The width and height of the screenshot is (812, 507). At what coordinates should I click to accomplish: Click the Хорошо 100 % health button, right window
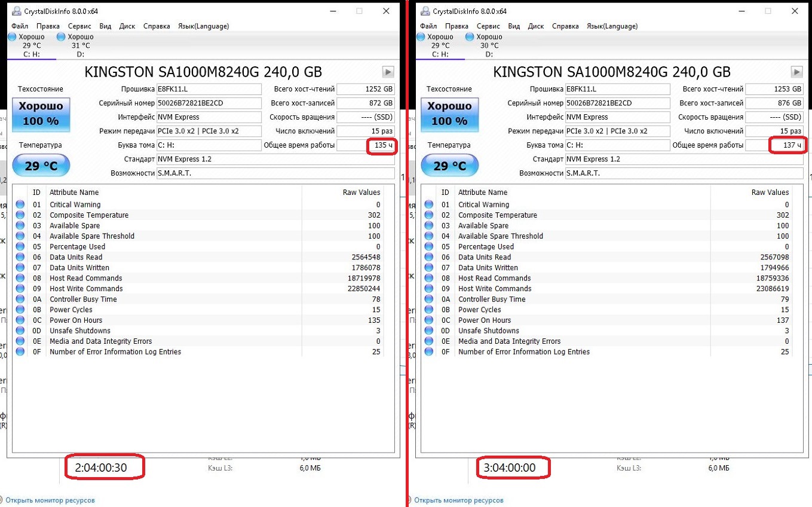coord(449,115)
